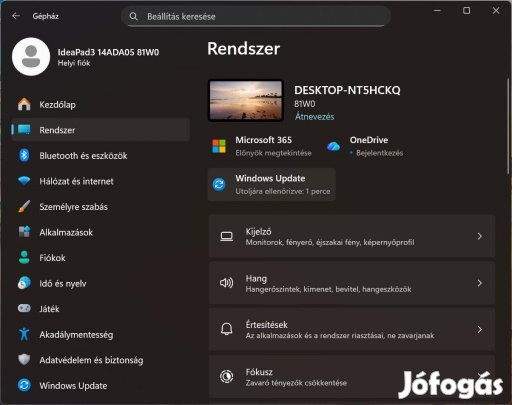Click the paintbrush icon for Személyre szabás
512x405 pixels.
click(x=24, y=207)
